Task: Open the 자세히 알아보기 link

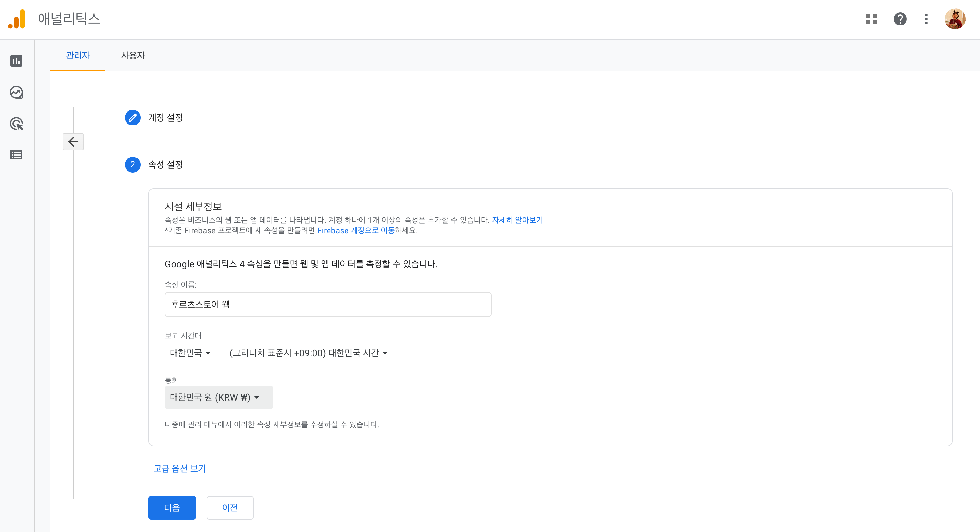Action: coord(517,220)
